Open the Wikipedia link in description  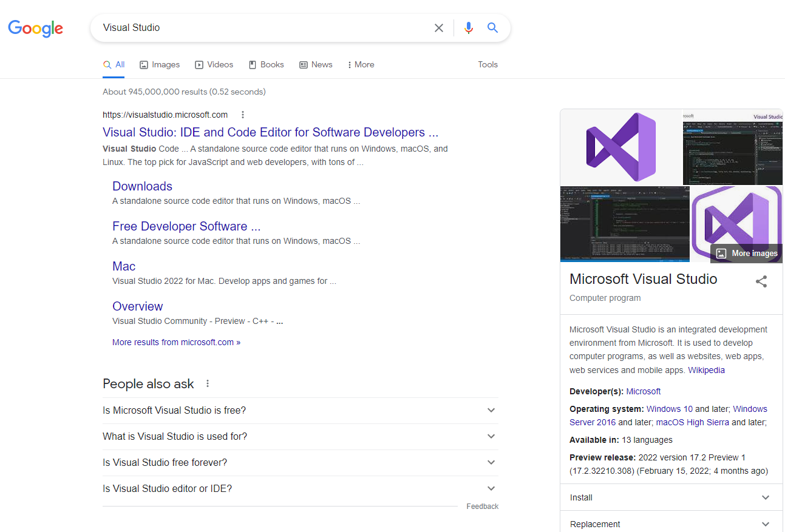point(706,370)
